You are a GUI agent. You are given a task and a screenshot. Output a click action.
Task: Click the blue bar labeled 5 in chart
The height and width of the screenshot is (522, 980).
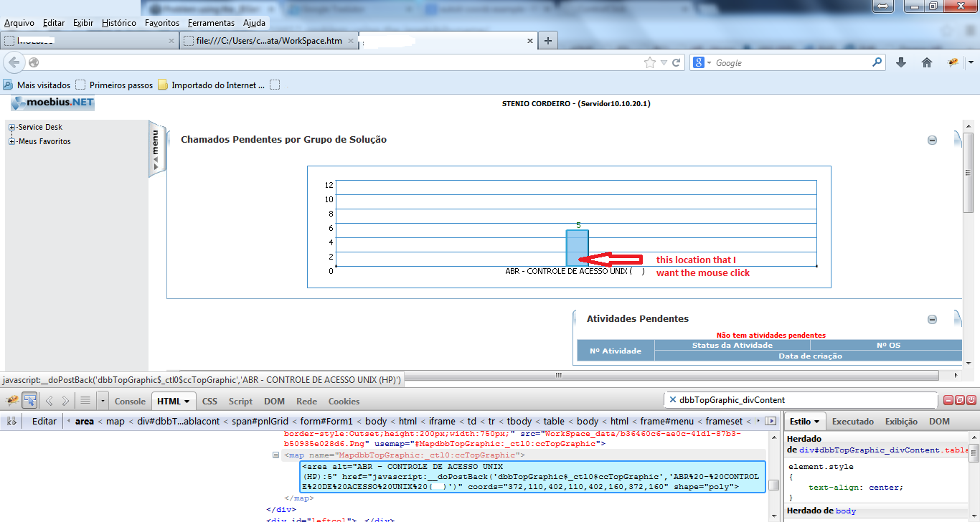click(x=578, y=248)
